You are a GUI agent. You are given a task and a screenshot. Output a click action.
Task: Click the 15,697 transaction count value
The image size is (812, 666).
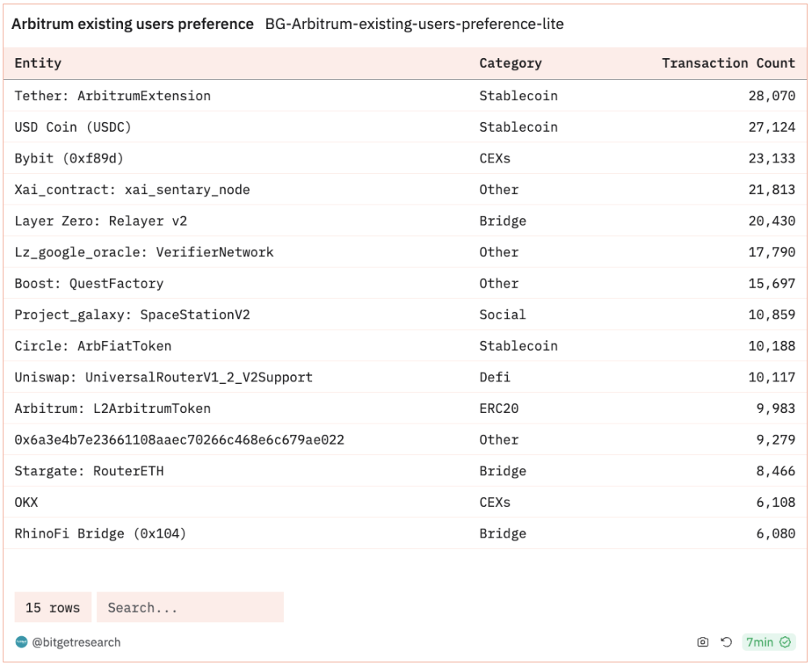(x=772, y=284)
